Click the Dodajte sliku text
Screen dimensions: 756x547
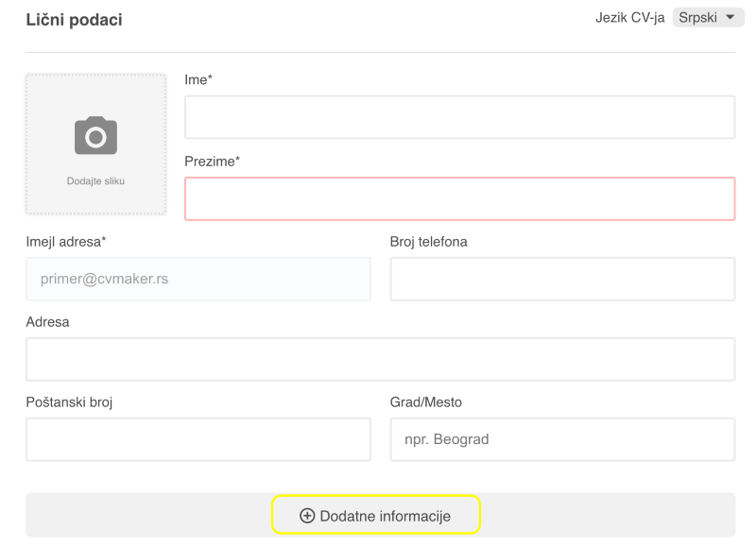[95, 181]
